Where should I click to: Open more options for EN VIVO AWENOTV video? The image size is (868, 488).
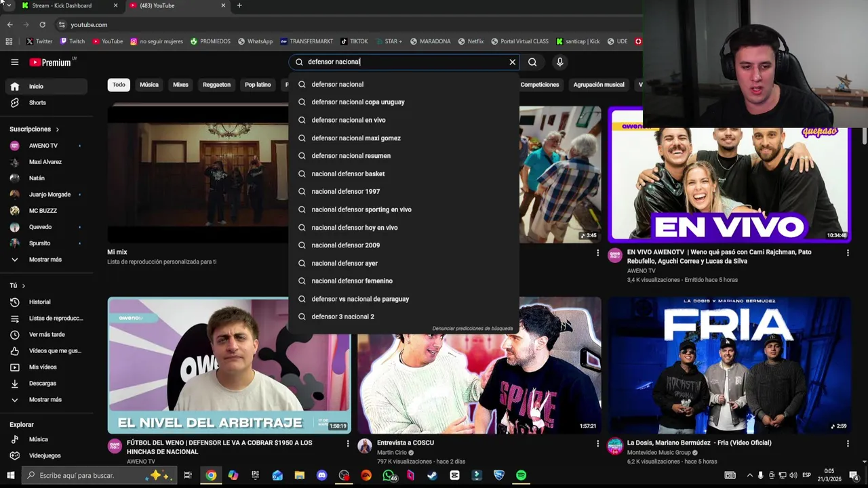[x=848, y=253]
